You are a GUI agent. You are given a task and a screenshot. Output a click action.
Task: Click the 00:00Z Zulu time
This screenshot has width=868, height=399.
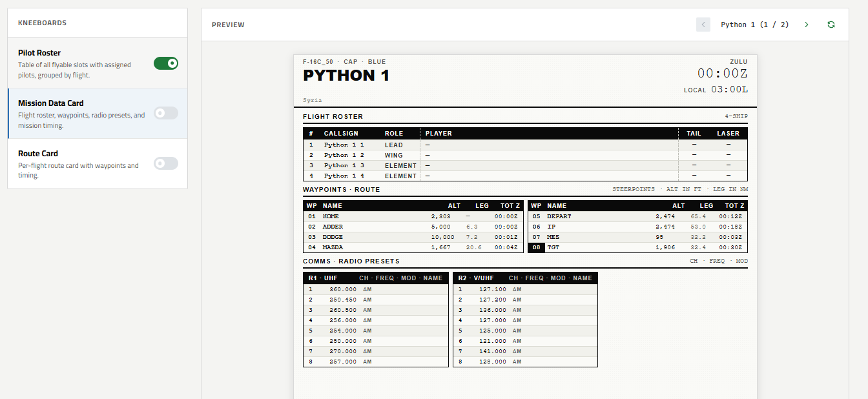tap(722, 74)
